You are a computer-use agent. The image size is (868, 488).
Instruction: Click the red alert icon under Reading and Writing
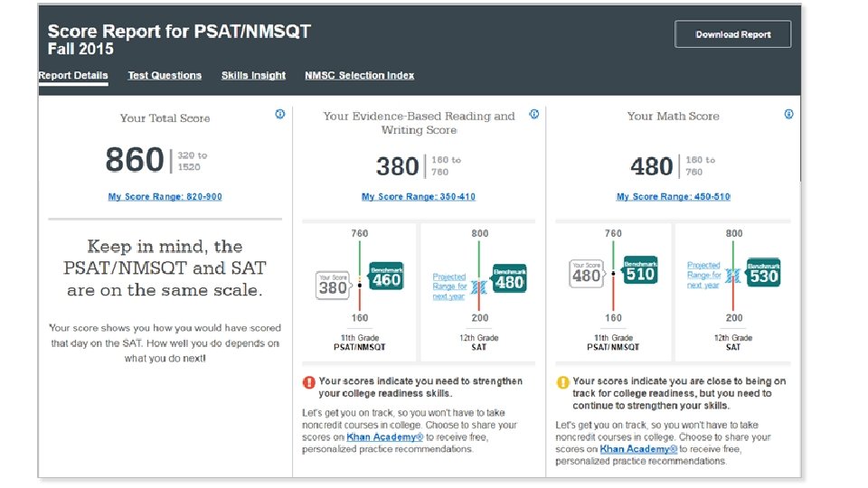tap(308, 382)
